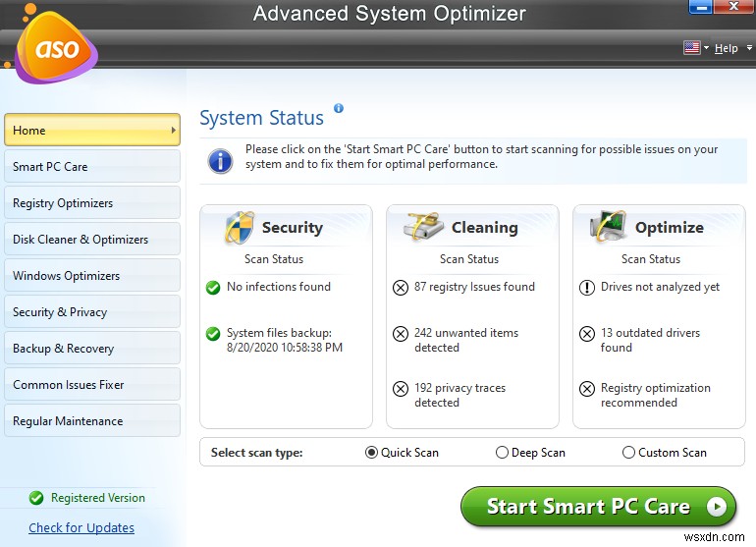The width and height of the screenshot is (756, 547).
Task: Click the System Status info icon
Action: tap(339, 109)
